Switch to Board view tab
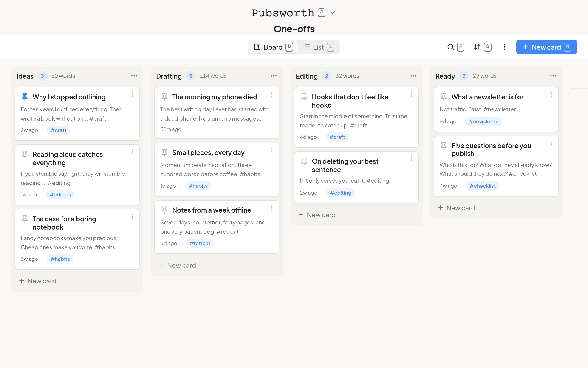The image size is (588, 368). (x=273, y=47)
